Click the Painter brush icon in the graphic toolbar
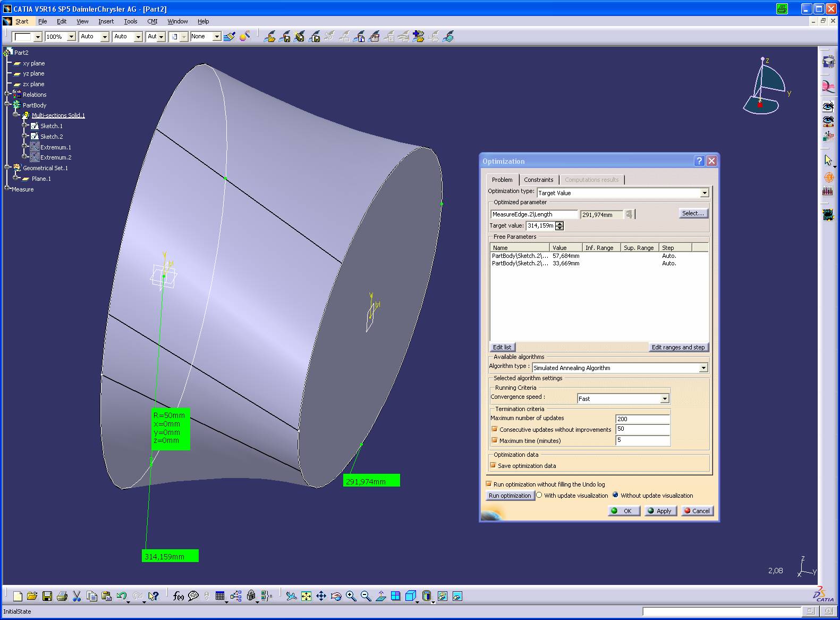Viewport: 840px width, 620px height. [x=230, y=37]
